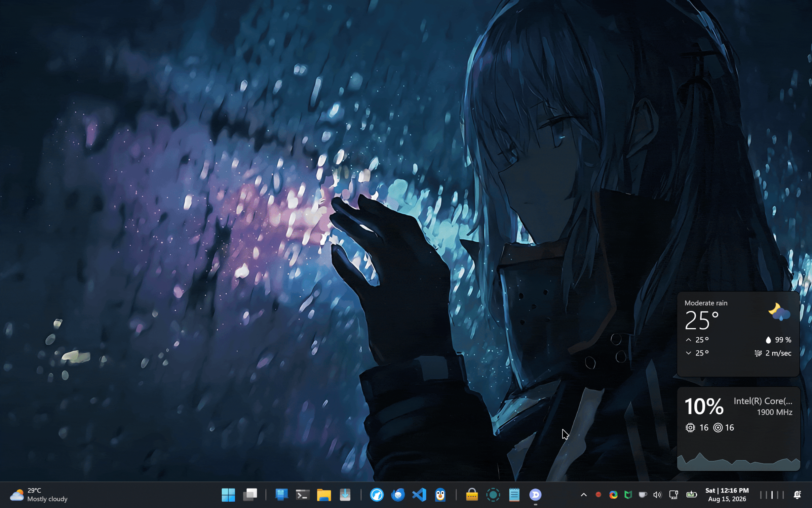Image resolution: width=812 pixels, height=508 pixels.
Task: Open notifications bell with do-not-disturb
Action: (797, 494)
